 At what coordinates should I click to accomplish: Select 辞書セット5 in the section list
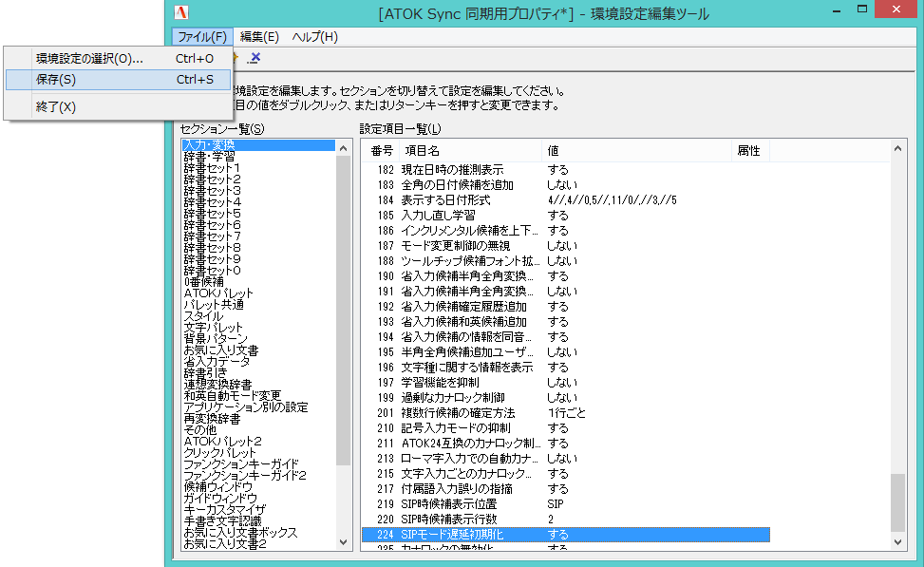coord(228,213)
